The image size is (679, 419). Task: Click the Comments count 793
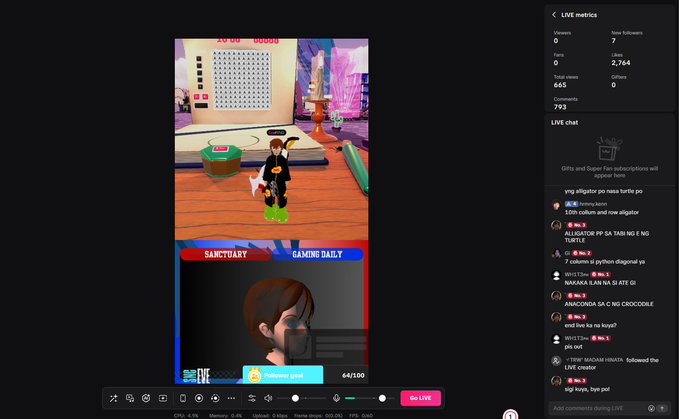[560, 107]
